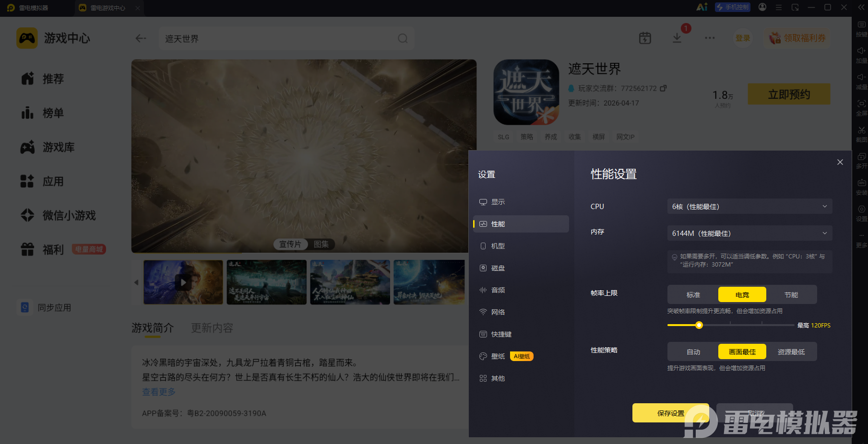Image resolution: width=868 pixels, height=444 pixels.
Task: Click the AI assistant icon in the title bar
Action: pyautogui.click(x=702, y=7)
